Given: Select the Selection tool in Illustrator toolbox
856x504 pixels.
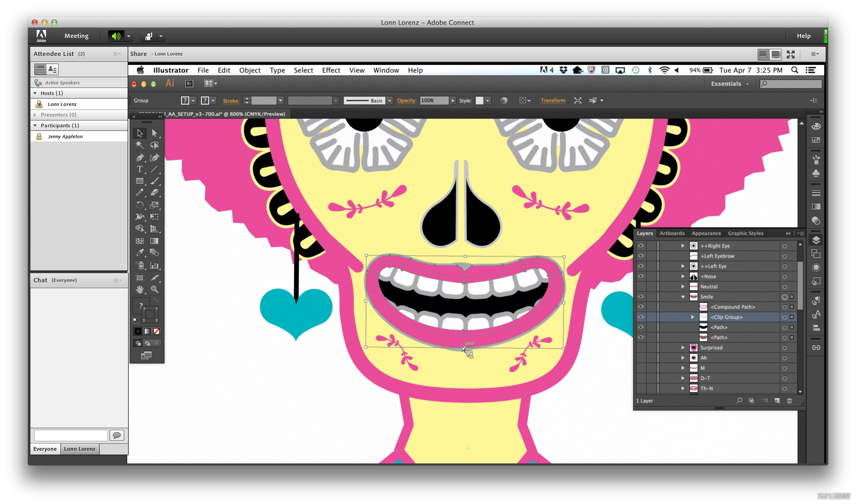Looking at the screenshot, I should pyautogui.click(x=140, y=133).
